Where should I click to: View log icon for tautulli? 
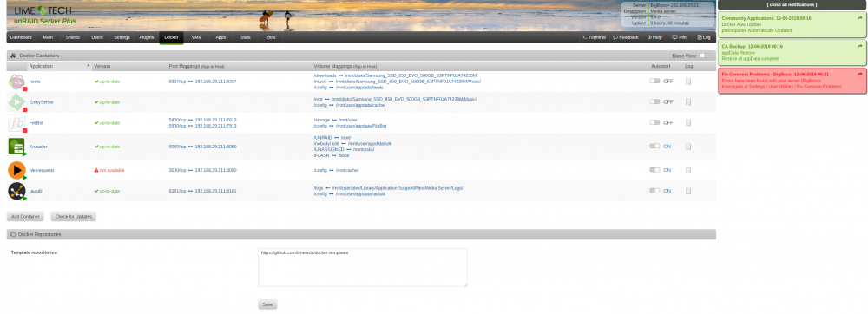[688, 191]
